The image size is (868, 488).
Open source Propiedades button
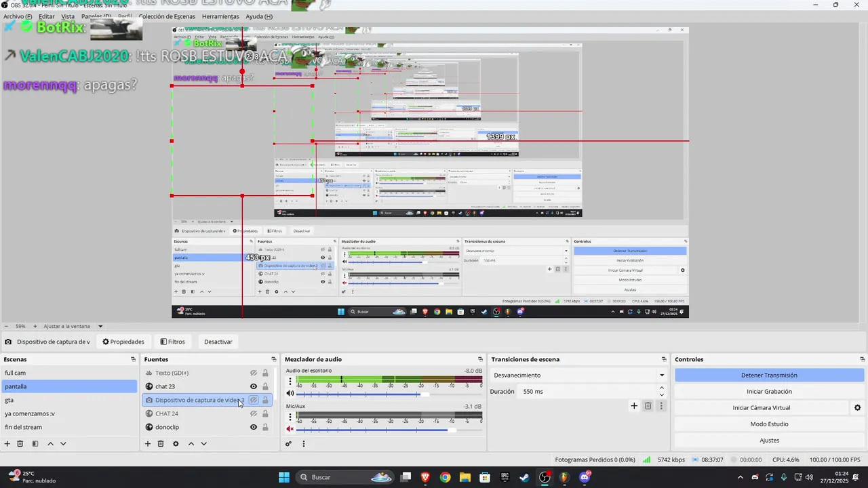123,342
